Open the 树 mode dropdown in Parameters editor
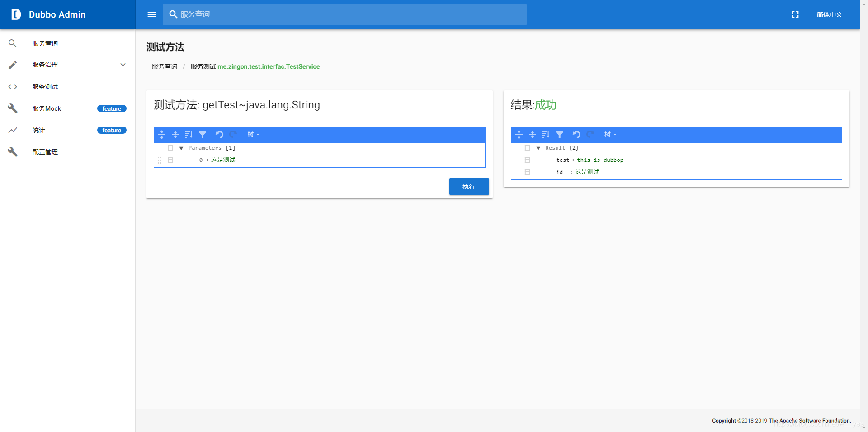Image resolution: width=868 pixels, height=432 pixels. (253, 135)
